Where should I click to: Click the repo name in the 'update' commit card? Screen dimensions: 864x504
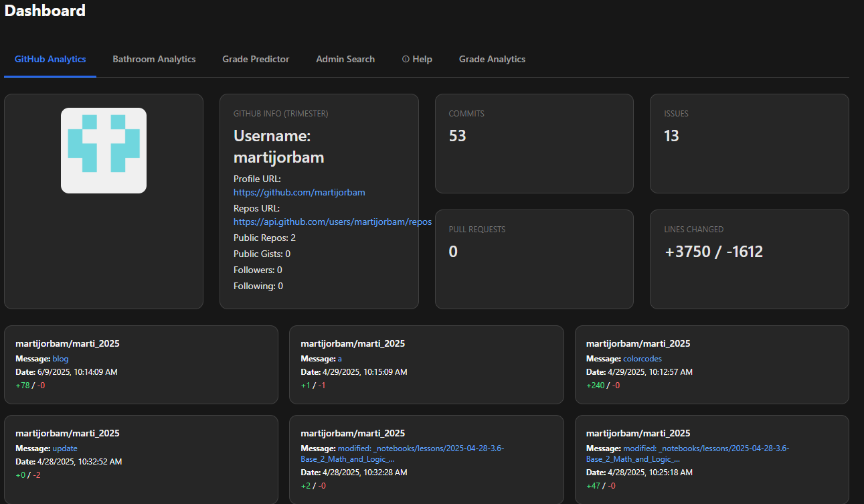(x=68, y=433)
